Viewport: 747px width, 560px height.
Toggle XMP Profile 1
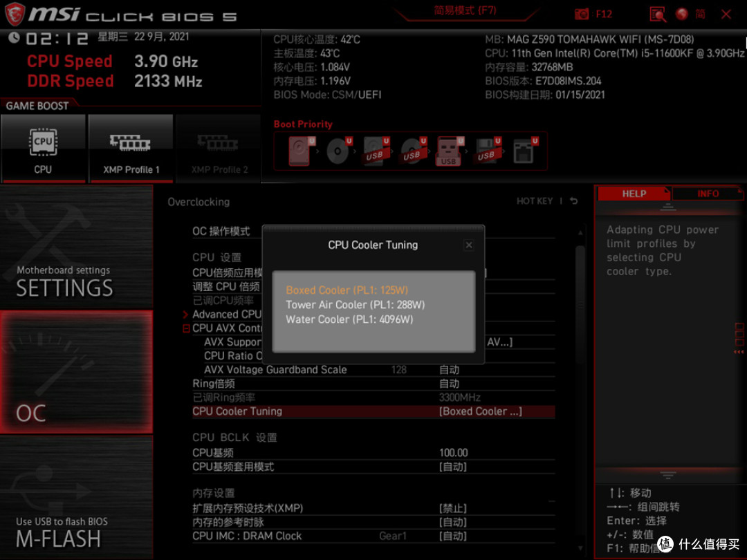131,148
